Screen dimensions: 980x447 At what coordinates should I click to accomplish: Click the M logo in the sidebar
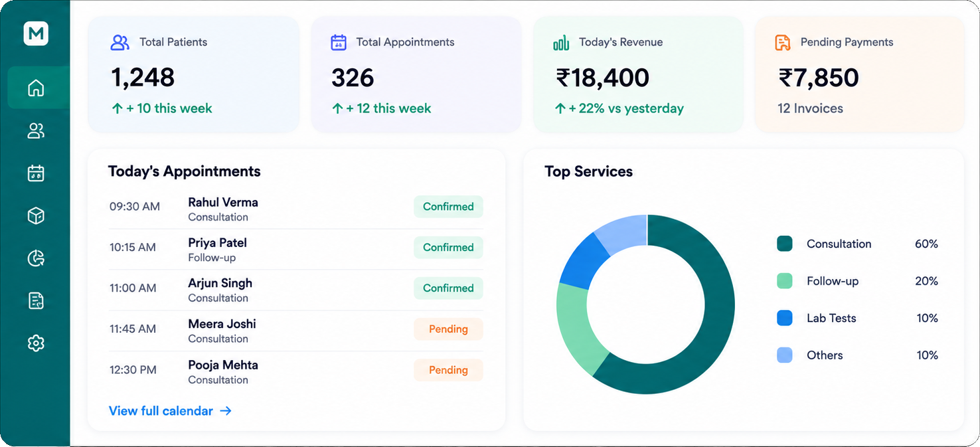click(36, 34)
